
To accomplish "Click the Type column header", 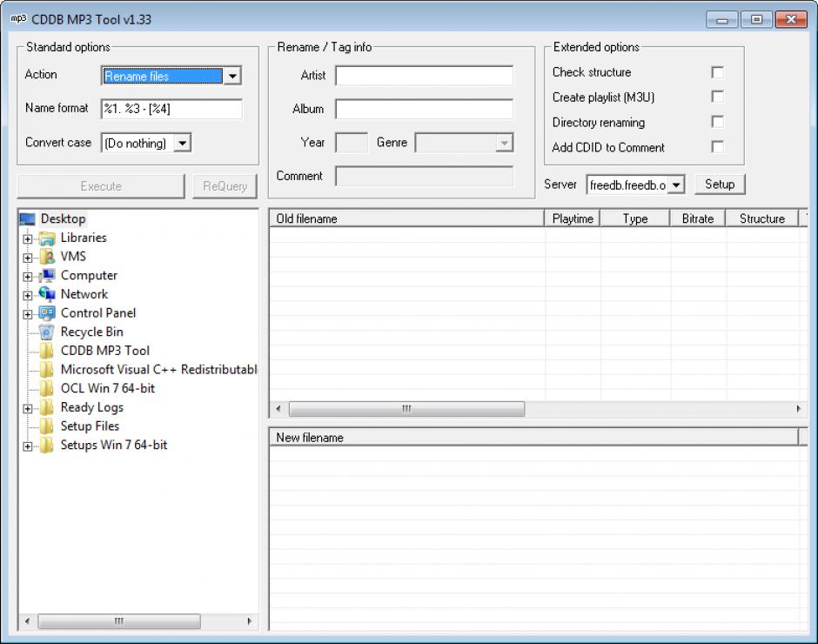I will tap(635, 218).
